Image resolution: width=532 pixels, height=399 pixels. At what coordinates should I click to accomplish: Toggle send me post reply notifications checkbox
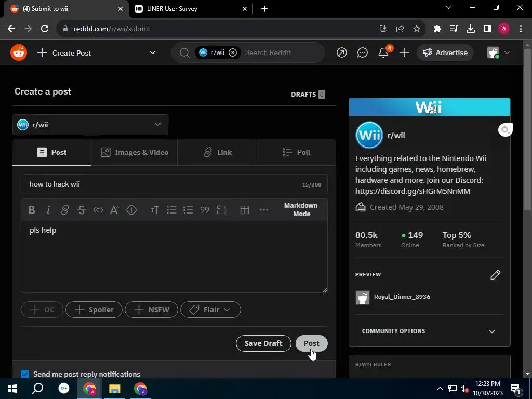(x=25, y=374)
